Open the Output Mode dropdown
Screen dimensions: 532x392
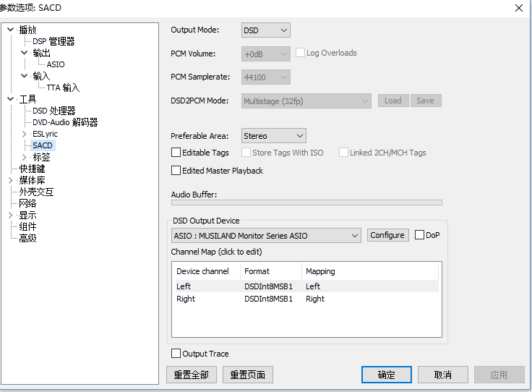coord(265,30)
